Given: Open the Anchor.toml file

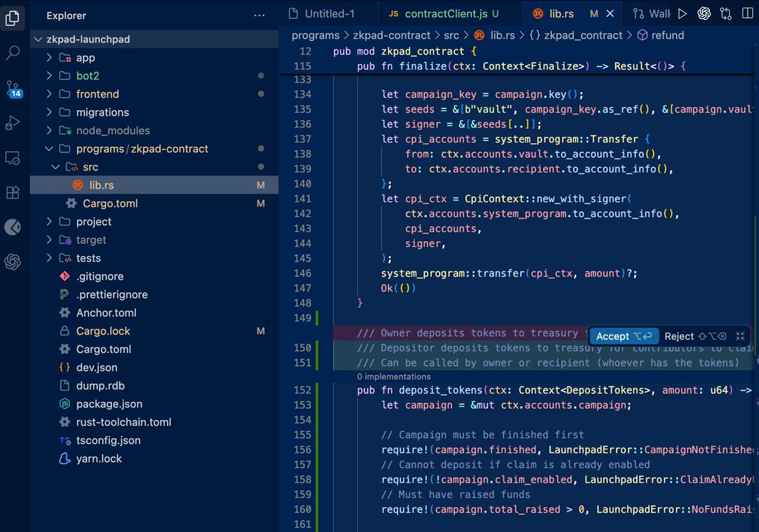Looking at the screenshot, I should (154, 313).
